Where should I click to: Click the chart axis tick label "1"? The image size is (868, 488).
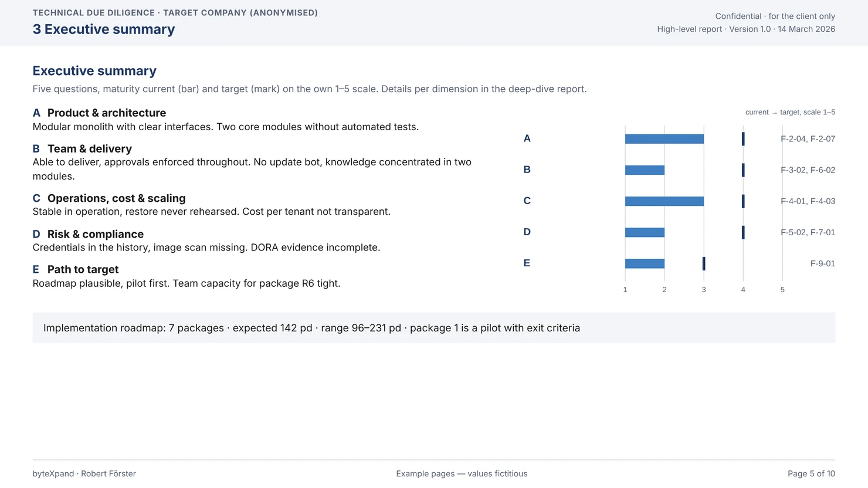click(x=625, y=290)
